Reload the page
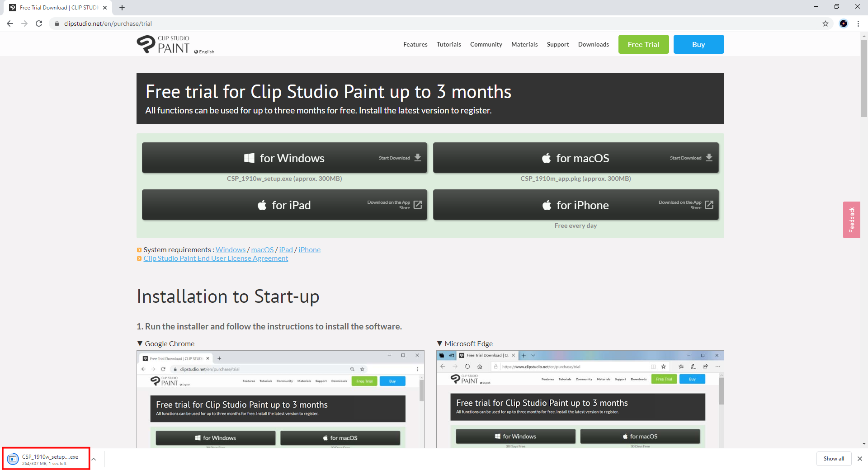 point(39,23)
